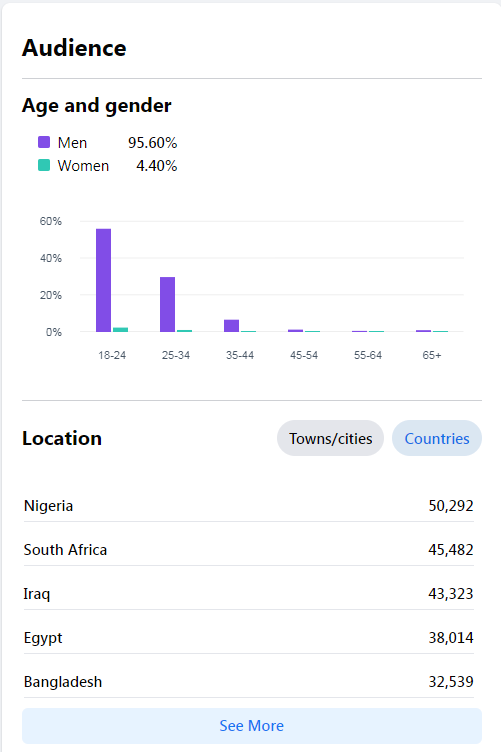Click the Women 18-24 teal bar
Image resolution: width=501 pixels, height=752 pixels.
tap(120, 329)
